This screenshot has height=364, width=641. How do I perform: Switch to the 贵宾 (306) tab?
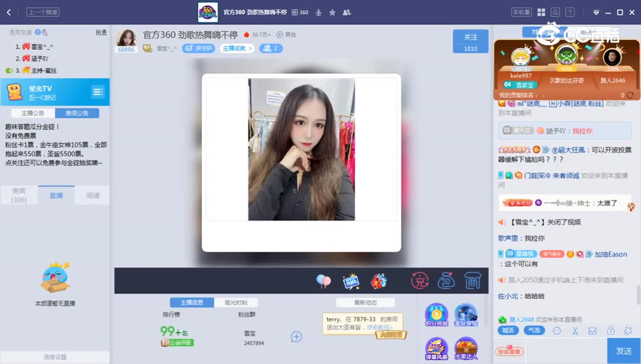19,195
